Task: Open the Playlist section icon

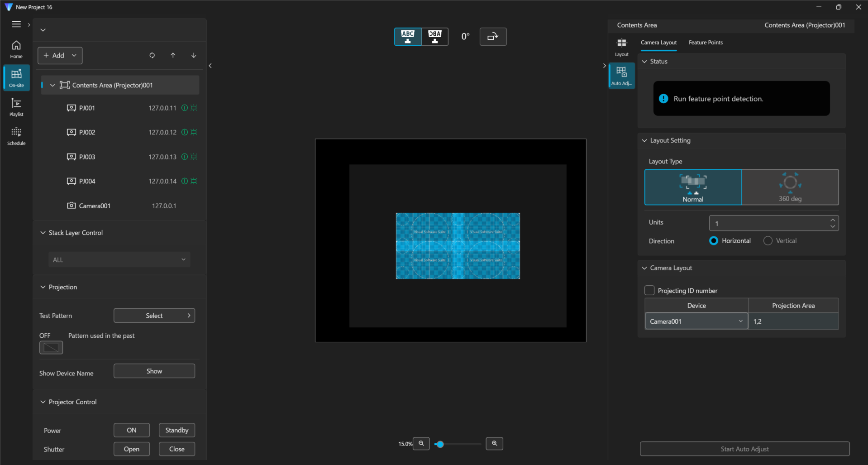Action: click(x=16, y=107)
